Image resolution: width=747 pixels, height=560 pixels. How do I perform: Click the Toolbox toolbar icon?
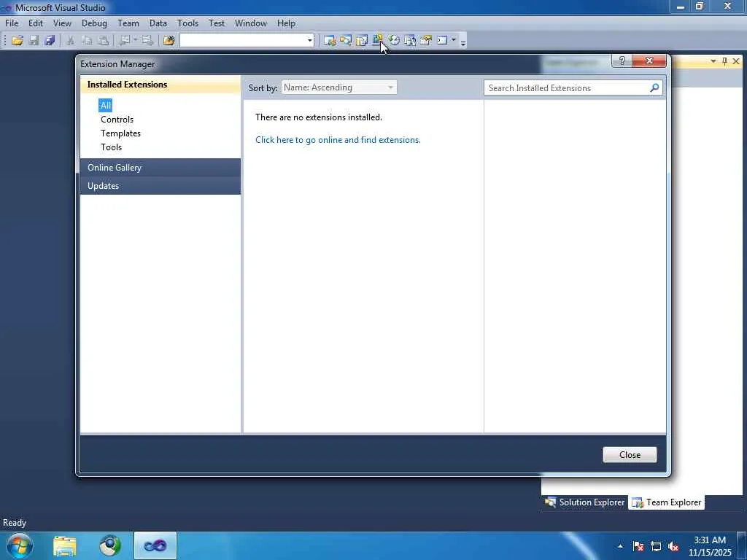426,41
